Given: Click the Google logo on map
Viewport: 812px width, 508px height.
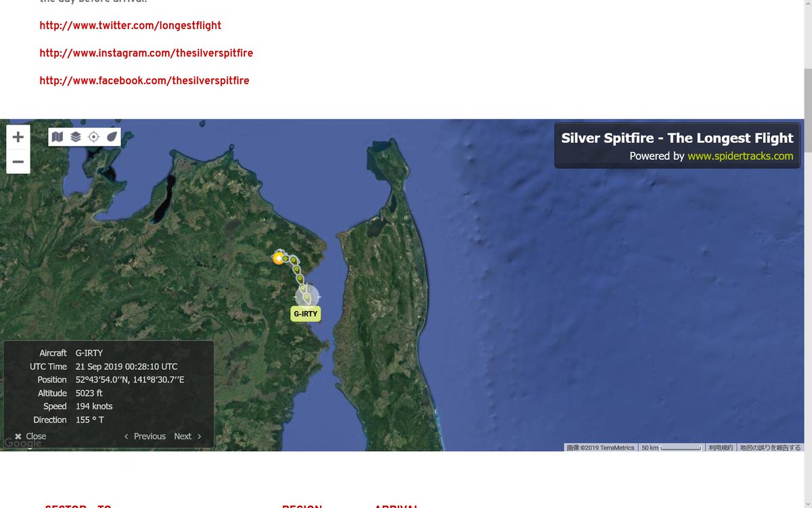Looking at the screenshot, I should pos(22,443).
